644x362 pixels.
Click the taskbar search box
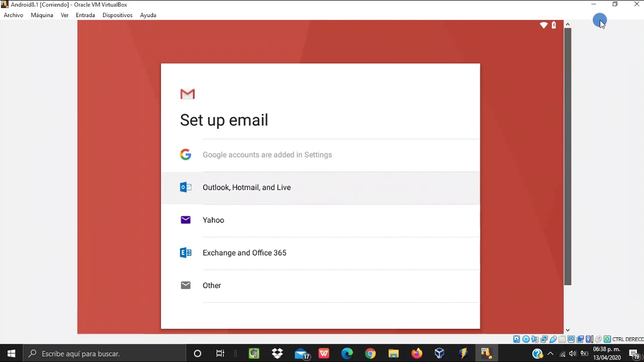click(x=104, y=353)
